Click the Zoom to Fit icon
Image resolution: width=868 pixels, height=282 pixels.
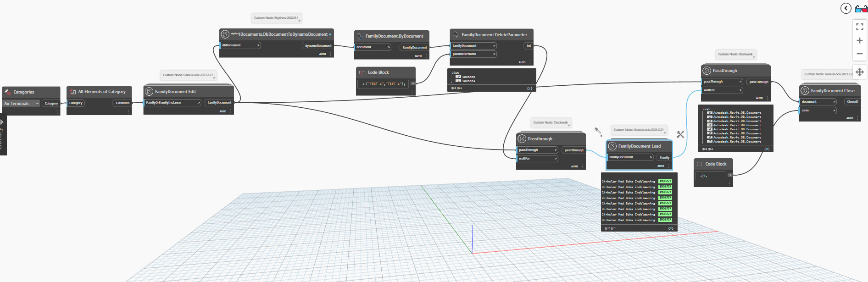(860, 27)
